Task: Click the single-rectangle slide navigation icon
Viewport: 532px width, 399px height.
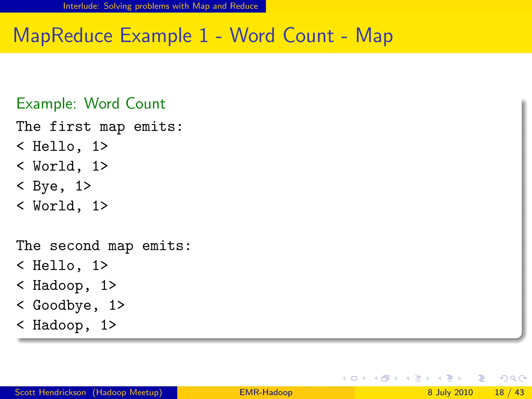Action: (x=354, y=378)
